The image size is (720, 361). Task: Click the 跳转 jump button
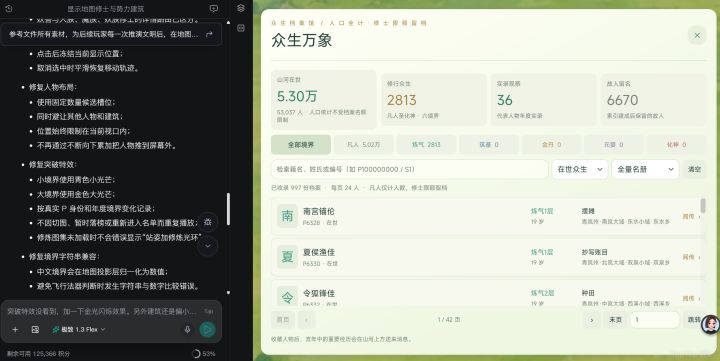[x=694, y=320]
